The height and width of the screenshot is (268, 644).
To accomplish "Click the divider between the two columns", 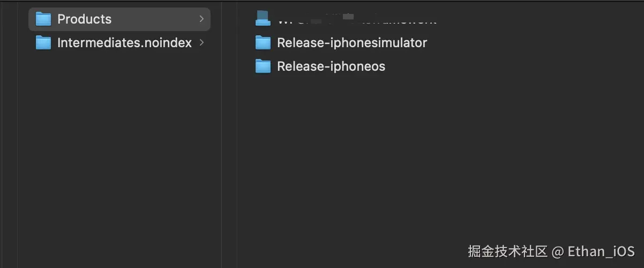I will click(x=222, y=134).
